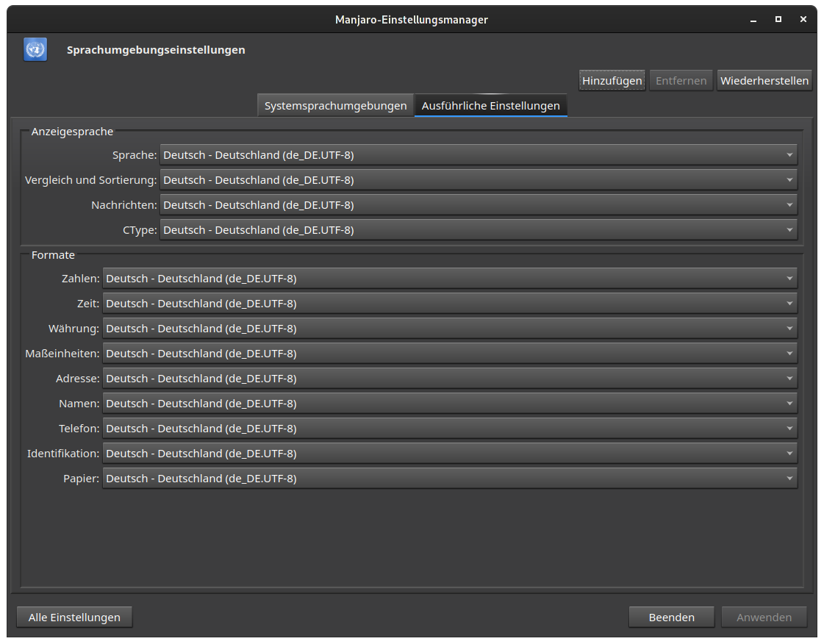Go back to Alle Einstellungen

point(74,618)
